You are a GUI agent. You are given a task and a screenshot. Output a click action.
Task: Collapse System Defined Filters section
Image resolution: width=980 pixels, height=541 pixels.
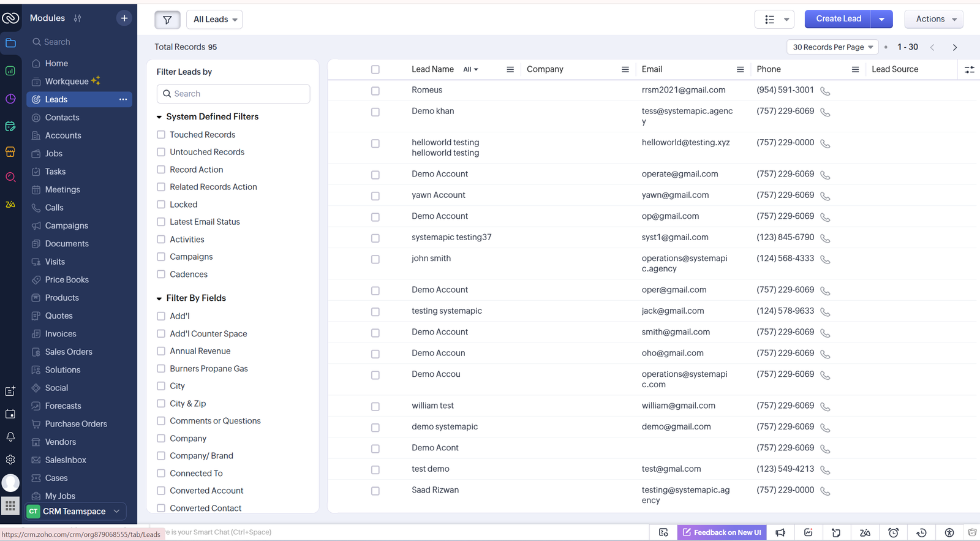coord(159,117)
